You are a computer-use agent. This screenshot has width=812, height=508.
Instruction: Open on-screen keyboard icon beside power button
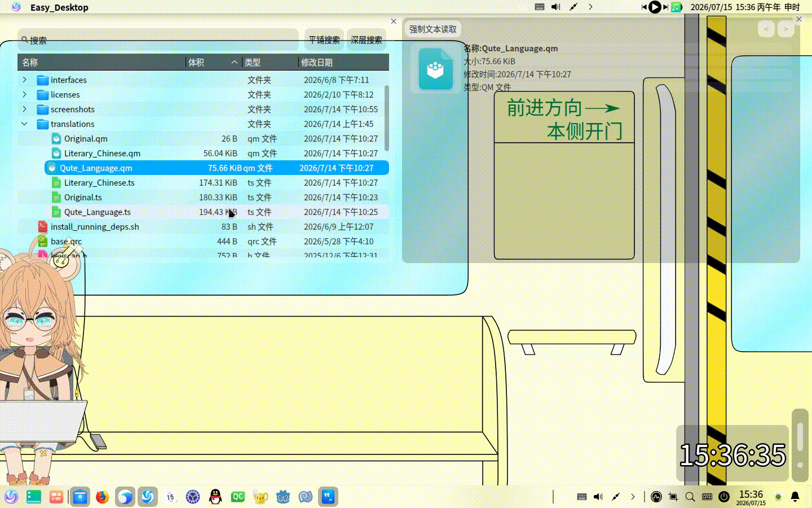click(707, 497)
